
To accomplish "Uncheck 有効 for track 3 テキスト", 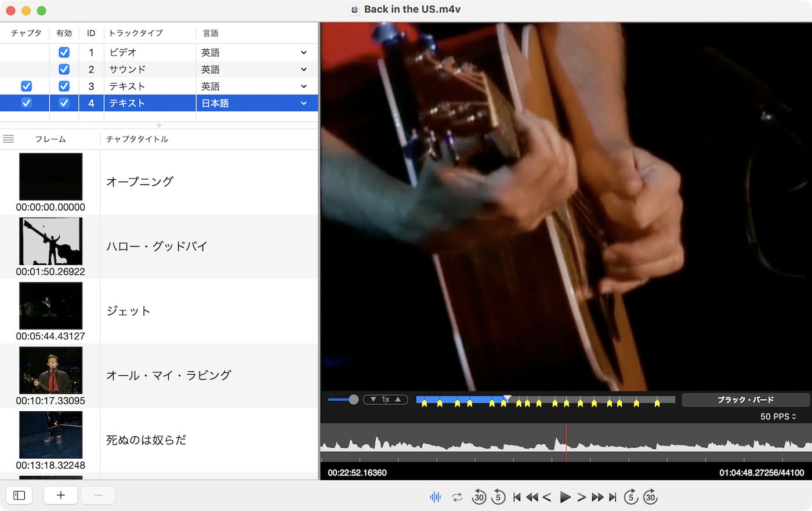I will coord(64,86).
